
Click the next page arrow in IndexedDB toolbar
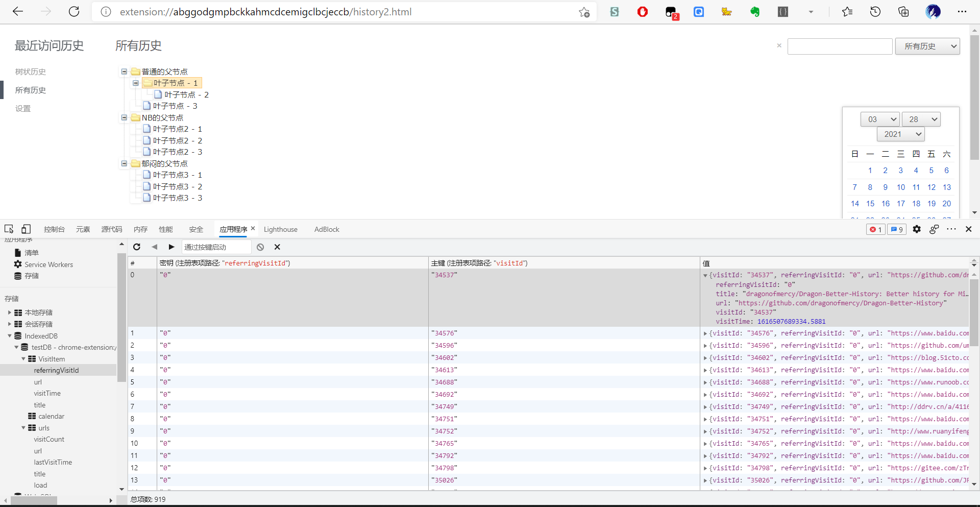(171, 247)
